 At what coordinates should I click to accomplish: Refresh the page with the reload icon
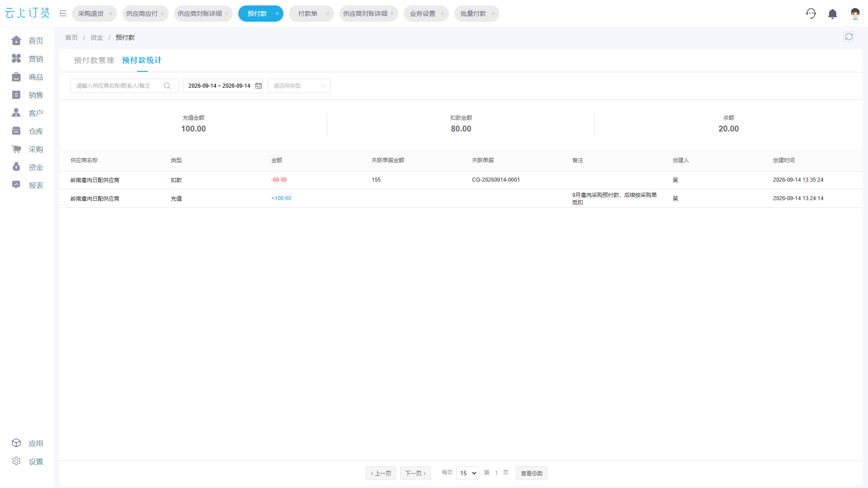[x=849, y=37]
